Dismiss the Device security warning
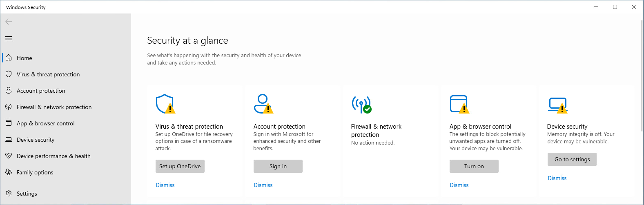Screen dimensions: 644x205 coord(557,178)
